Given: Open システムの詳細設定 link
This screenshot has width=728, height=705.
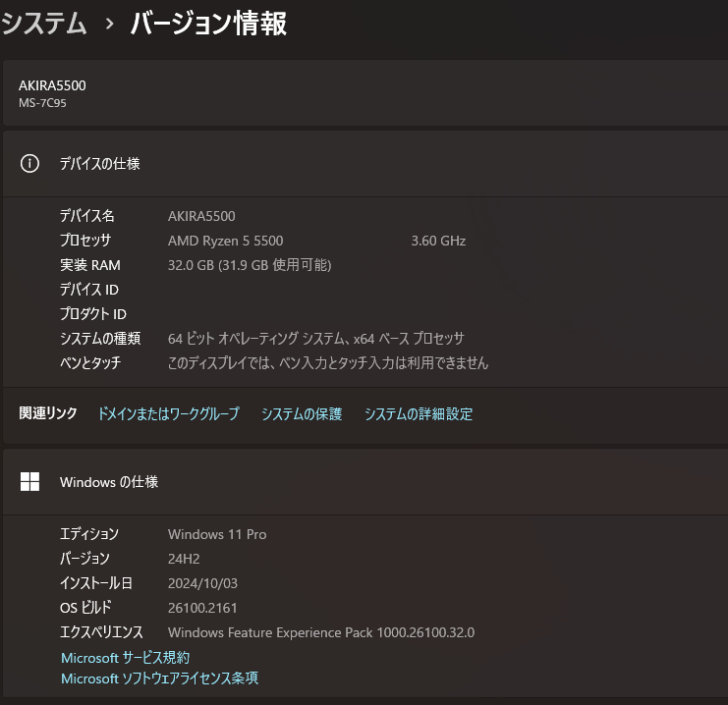Looking at the screenshot, I should click(x=419, y=413).
